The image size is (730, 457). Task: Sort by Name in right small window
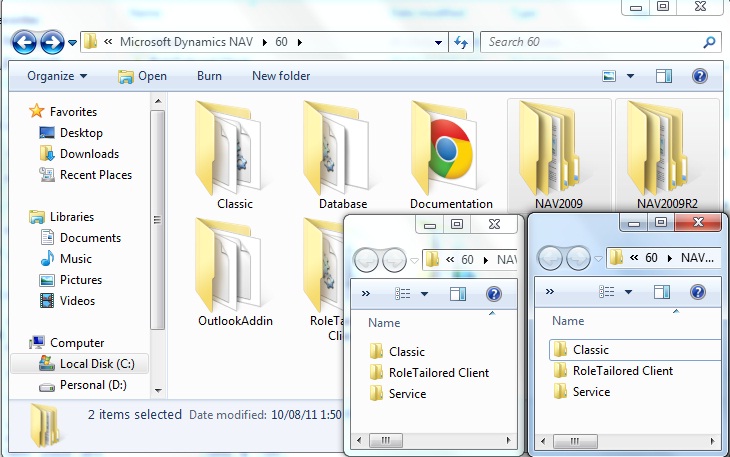coord(568,321)
